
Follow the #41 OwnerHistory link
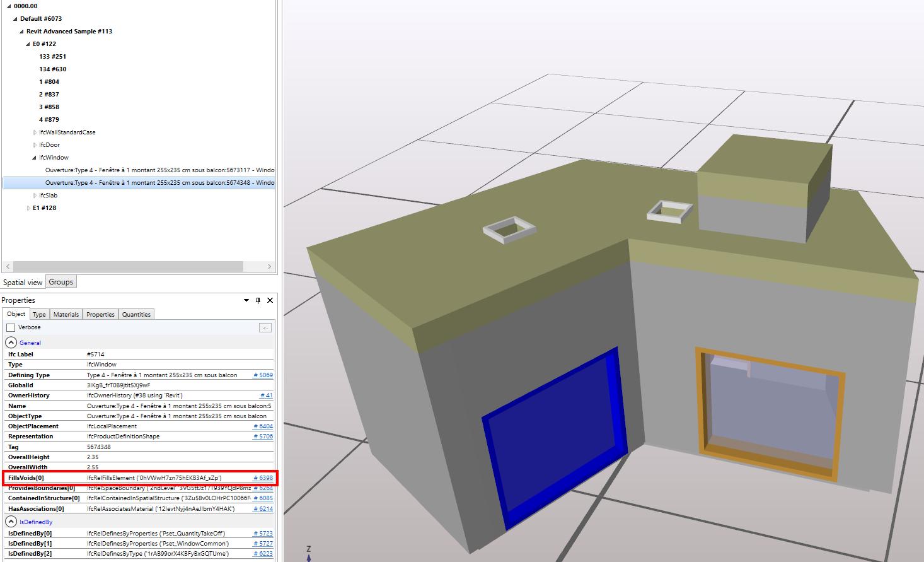click(x=266, y=395)
